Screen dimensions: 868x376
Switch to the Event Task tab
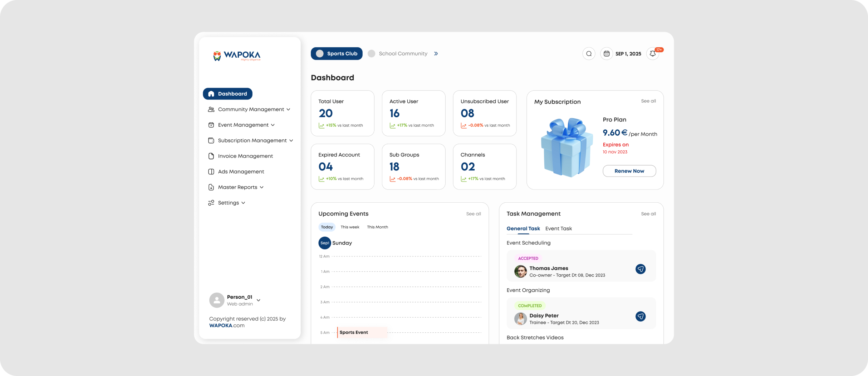point(558,228)
